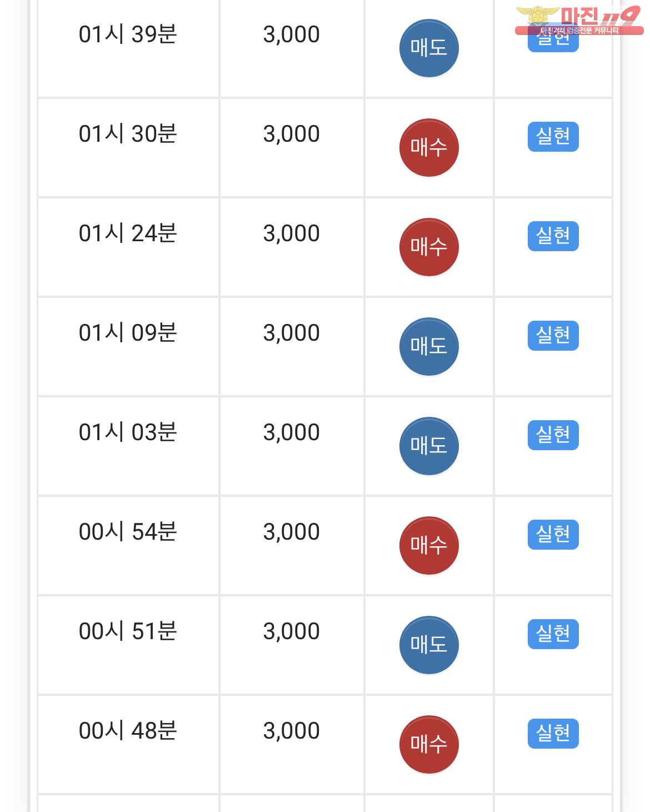Click the red 매수 badge for 00시 54분
Screen dimensions: 650x812
(x=429, y=546)
